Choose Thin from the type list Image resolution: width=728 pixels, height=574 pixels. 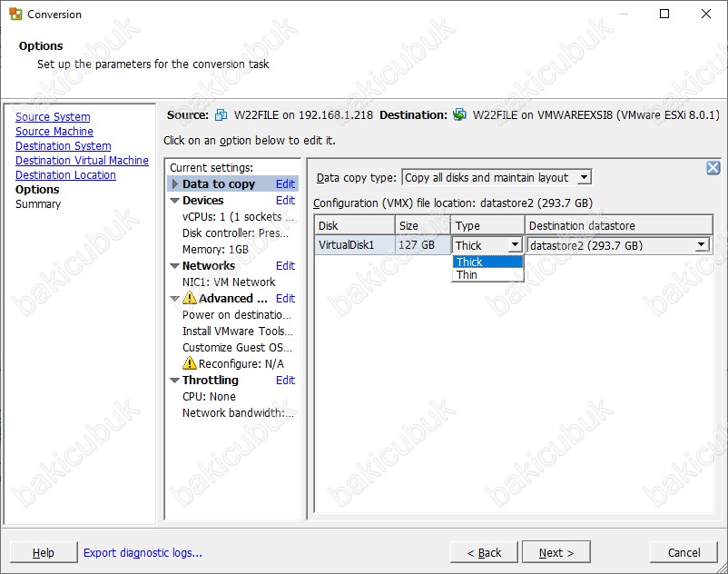click(x=487, y=275)
